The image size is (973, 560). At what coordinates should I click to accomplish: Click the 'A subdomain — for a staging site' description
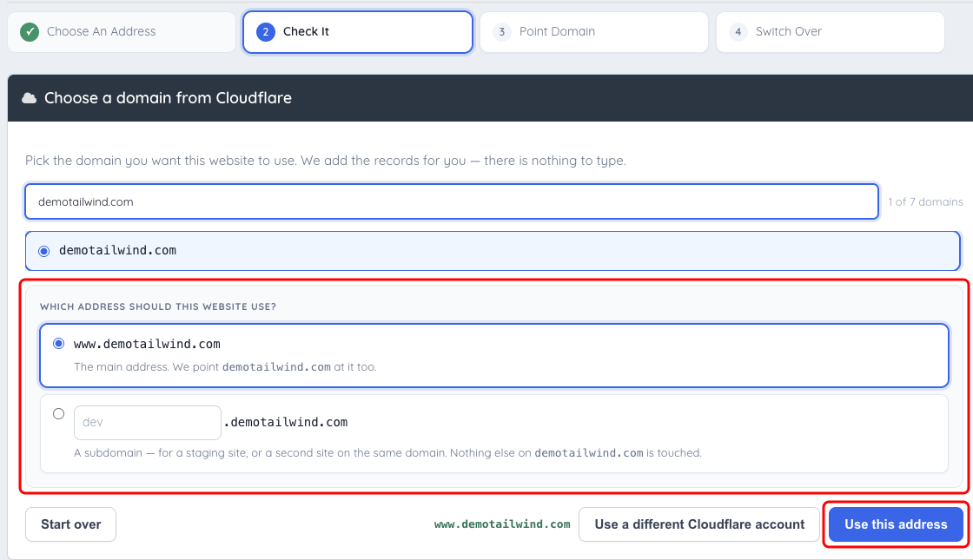point(387,453)
